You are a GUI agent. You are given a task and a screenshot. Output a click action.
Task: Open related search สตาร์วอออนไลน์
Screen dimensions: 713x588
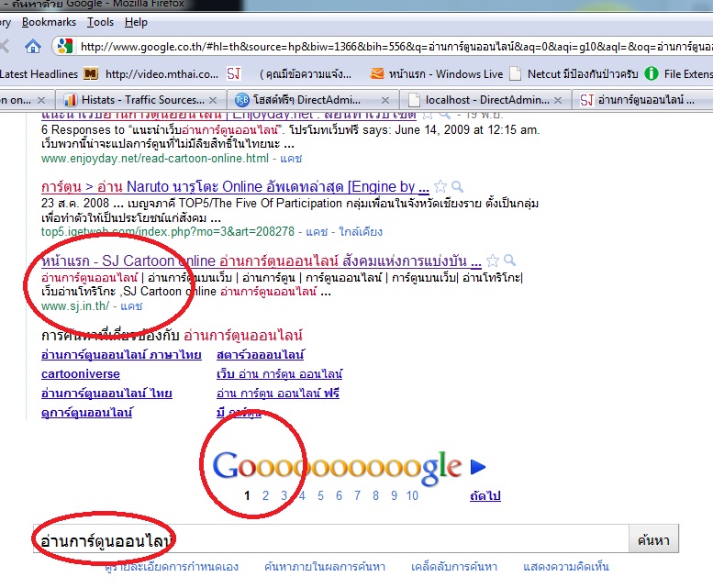click(260, 354)
